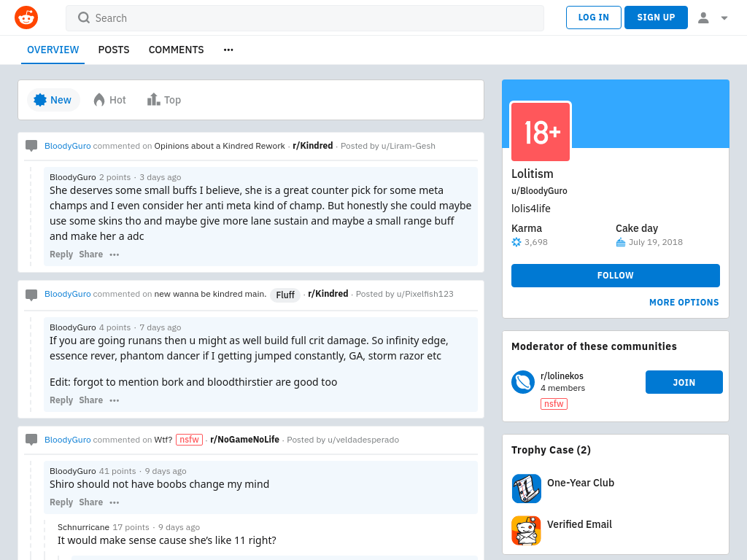Click the Log In button
This screenshot has height=560, width=747.
click(594, 17)
